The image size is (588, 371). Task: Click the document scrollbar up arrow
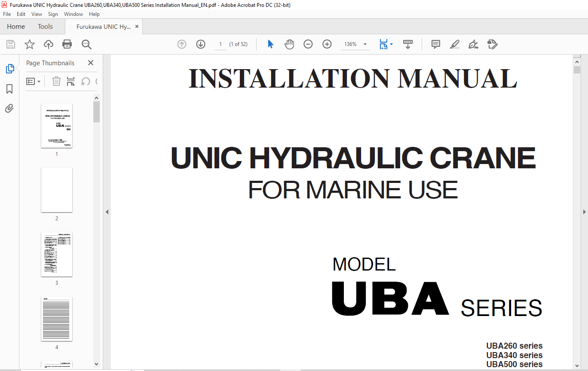point(577,61)
